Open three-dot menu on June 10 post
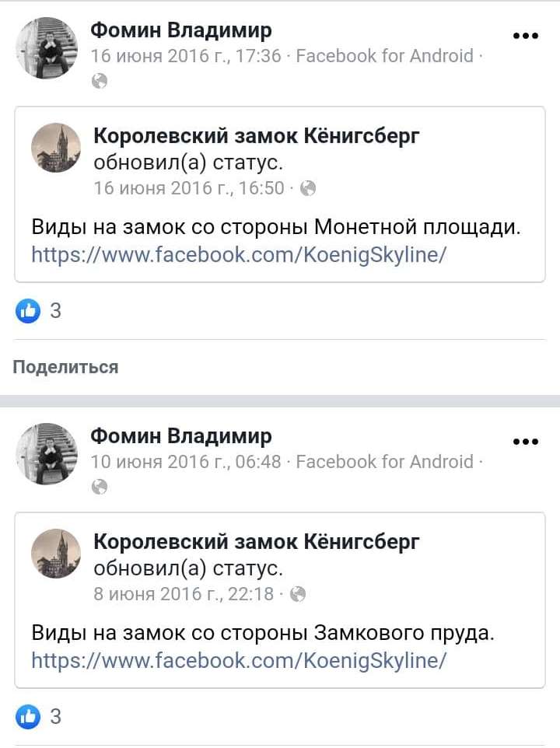Screen dimensions: 560x748 pyautogui.click(x=526, y=442)
